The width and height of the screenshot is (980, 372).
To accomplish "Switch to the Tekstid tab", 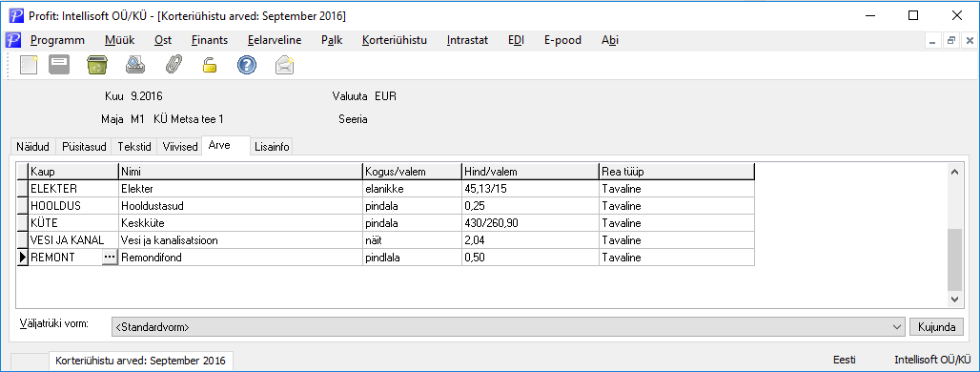I will click(x=134, y=147).
